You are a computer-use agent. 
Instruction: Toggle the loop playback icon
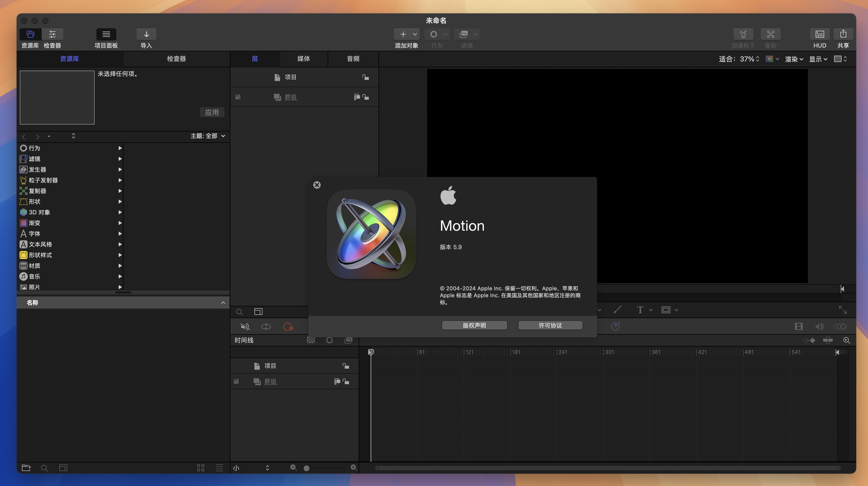point(266,327)
